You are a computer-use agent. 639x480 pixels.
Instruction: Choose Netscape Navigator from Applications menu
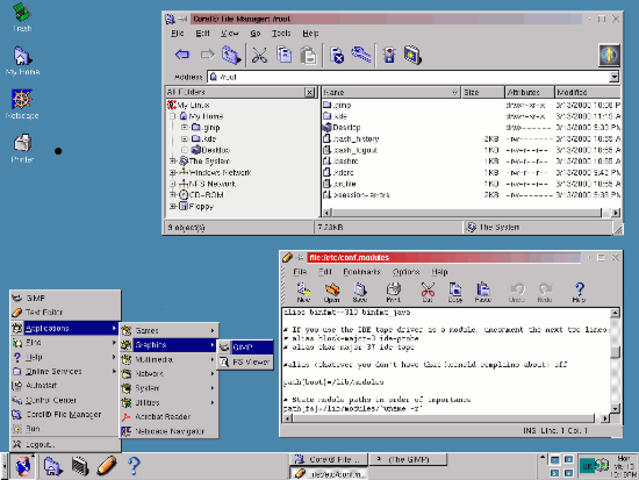(x=169, y=431)
